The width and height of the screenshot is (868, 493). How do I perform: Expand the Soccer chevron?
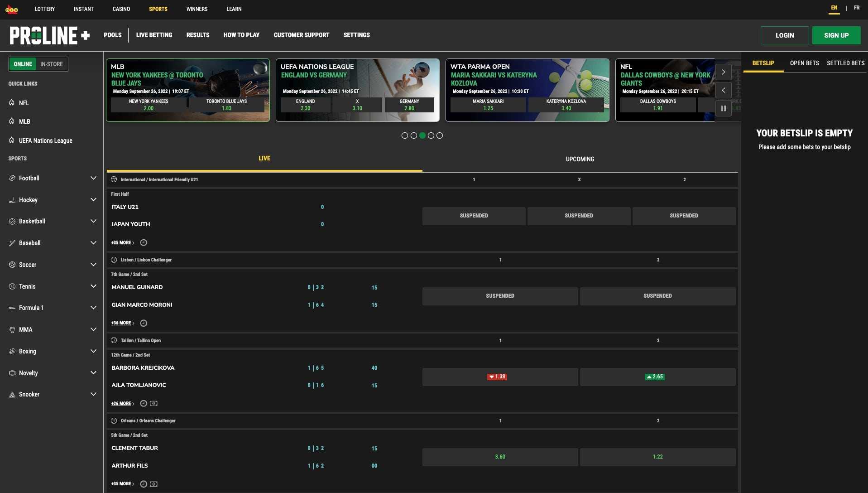click(93, 265)
